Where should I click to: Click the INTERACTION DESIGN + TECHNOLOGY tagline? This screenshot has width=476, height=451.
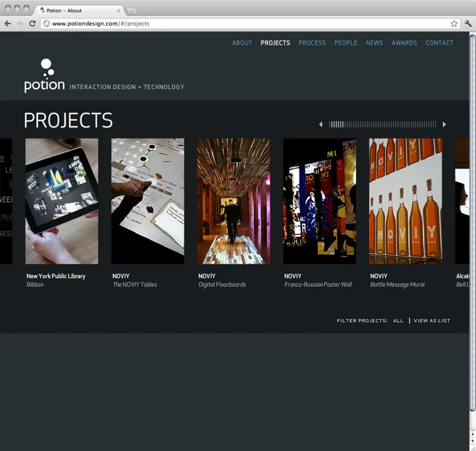tap(127, 87)
